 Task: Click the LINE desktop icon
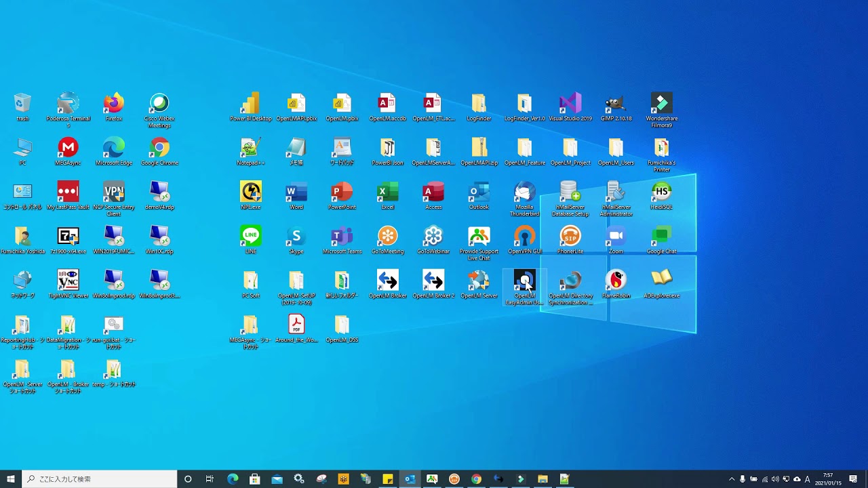251,240
